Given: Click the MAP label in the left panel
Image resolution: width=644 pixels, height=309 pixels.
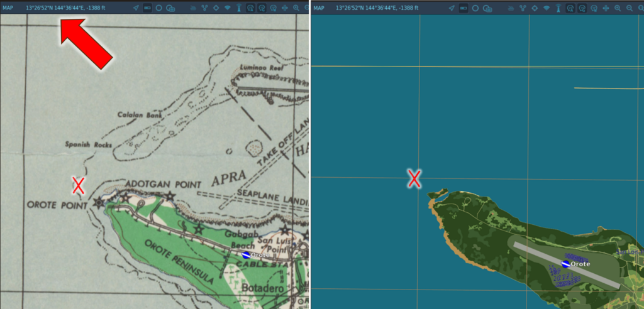Looking at the screenshot, I should point(8,8).
